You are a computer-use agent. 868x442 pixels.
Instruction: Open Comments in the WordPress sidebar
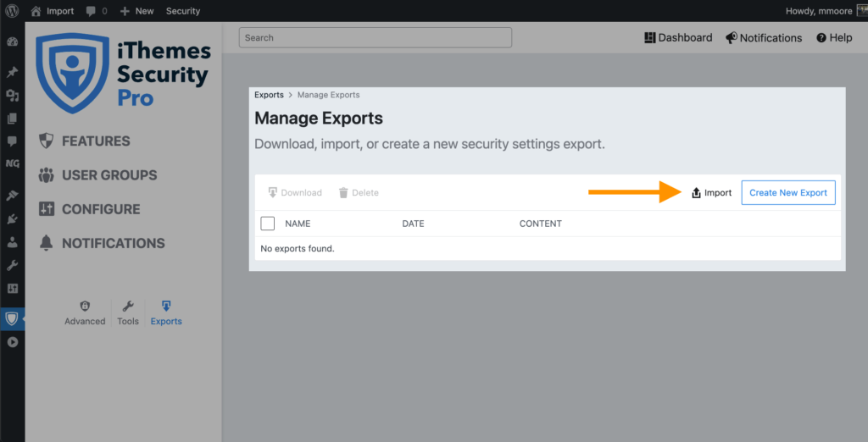click(12, 141)
